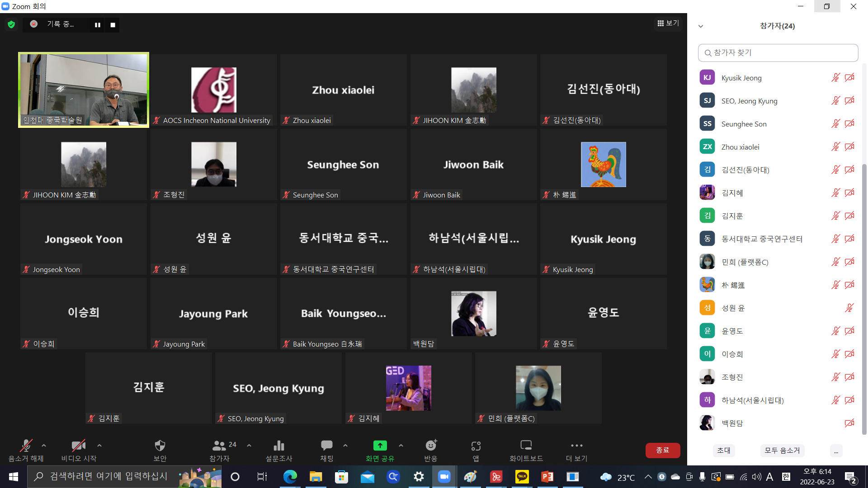
Task: Expand video options arrow next to camera
Action: coord(99,446)
